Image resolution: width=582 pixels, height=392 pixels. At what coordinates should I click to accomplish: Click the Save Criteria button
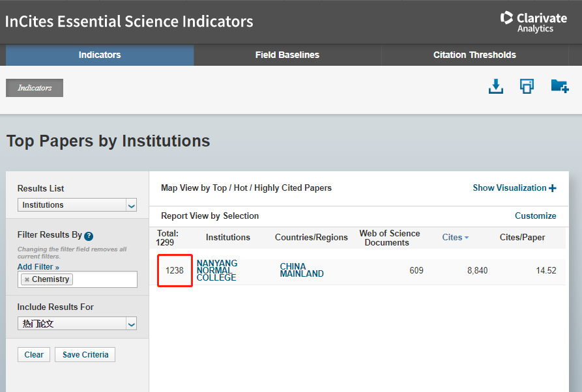[x=85, y=355]
